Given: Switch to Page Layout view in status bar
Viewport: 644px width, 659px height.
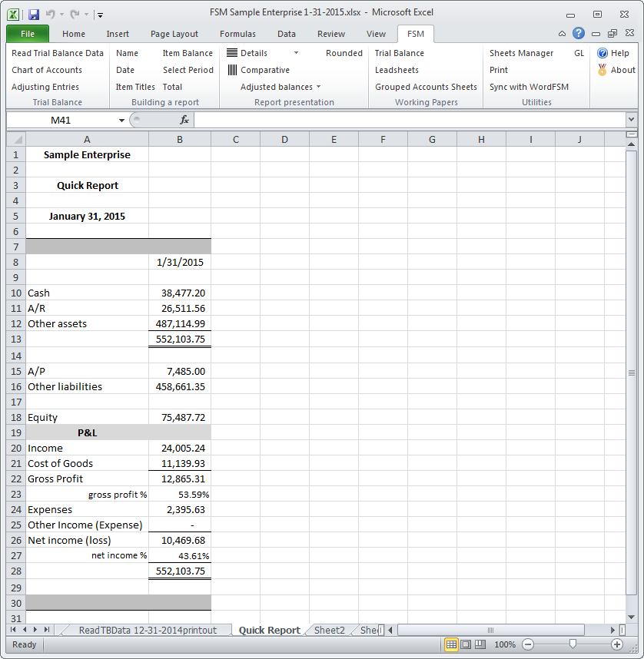Looking at the screenshot, I should tap(466, 644).
